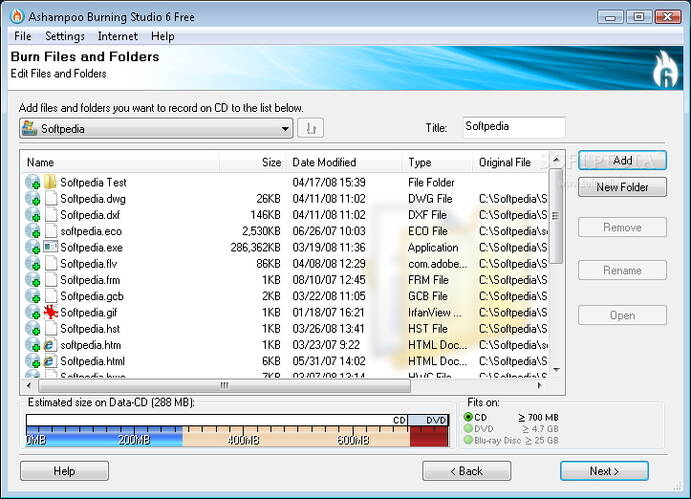Select the DVD radio option
Screen dimensions: 691x499
pos(469,429)
